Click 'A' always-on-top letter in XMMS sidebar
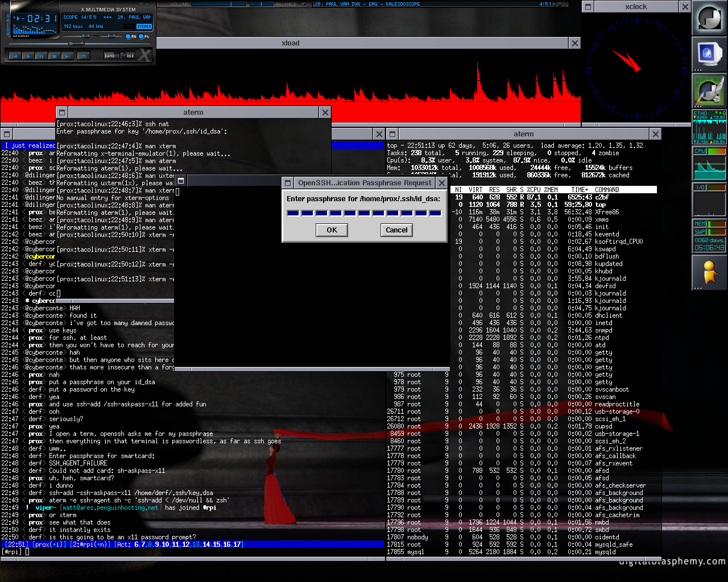Viewport: 728px width, 582px height. pyautogui.click(x=8, y=20)
